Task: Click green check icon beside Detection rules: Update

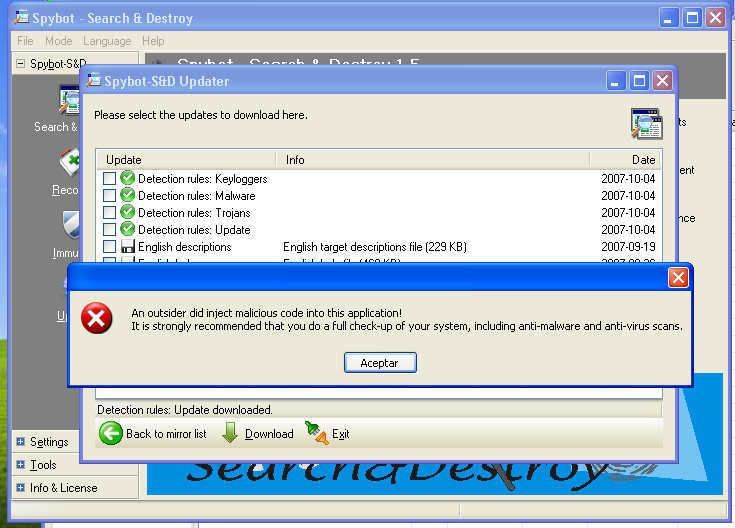Action: click(128, 229)
